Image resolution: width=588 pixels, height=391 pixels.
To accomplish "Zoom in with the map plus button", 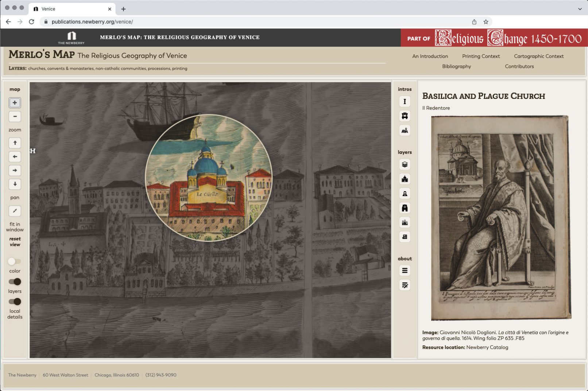I will tap(15, 103).
